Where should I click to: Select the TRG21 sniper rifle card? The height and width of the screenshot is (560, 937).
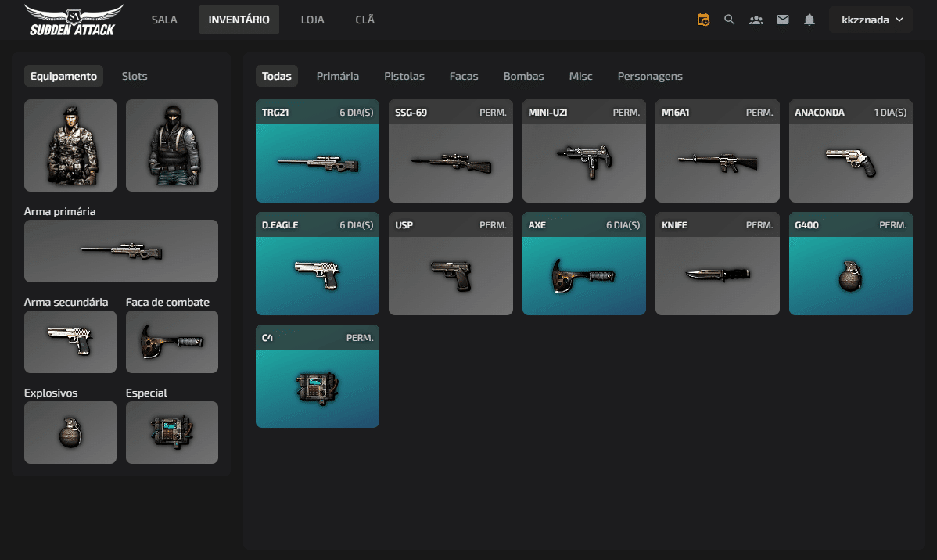click(x=318, y=151)
